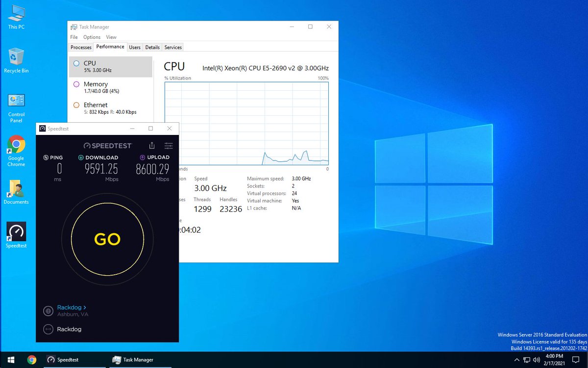Select the Google Chrome desktop shortcut
Viewport: 588px width, 368px height.
click(x=16, y=151)
